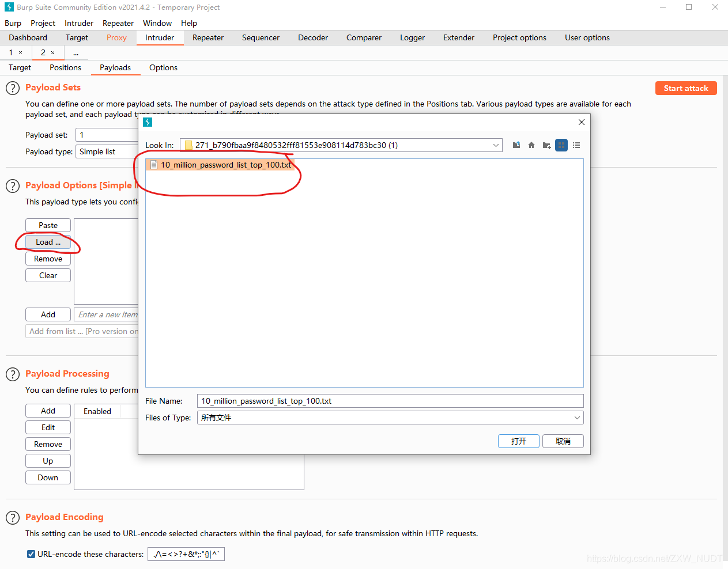Open the Look In dropdown
This screenshot has width=728, height=569.
495,145
